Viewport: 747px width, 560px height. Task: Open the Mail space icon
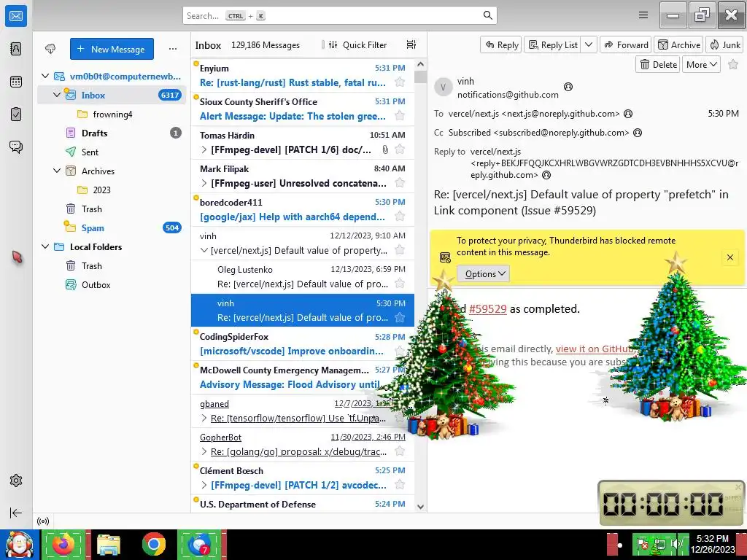(16, 16)
